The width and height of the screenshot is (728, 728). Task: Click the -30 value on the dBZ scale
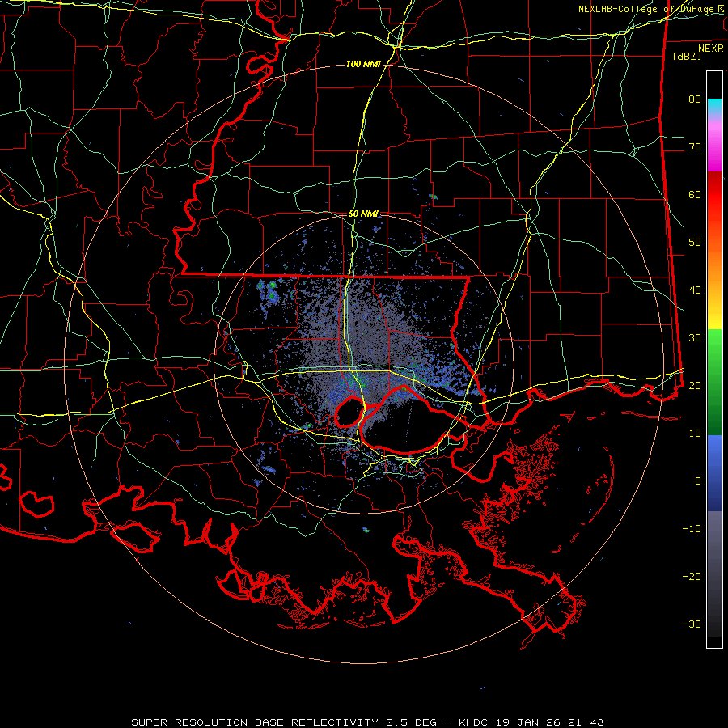pos(692,624)
